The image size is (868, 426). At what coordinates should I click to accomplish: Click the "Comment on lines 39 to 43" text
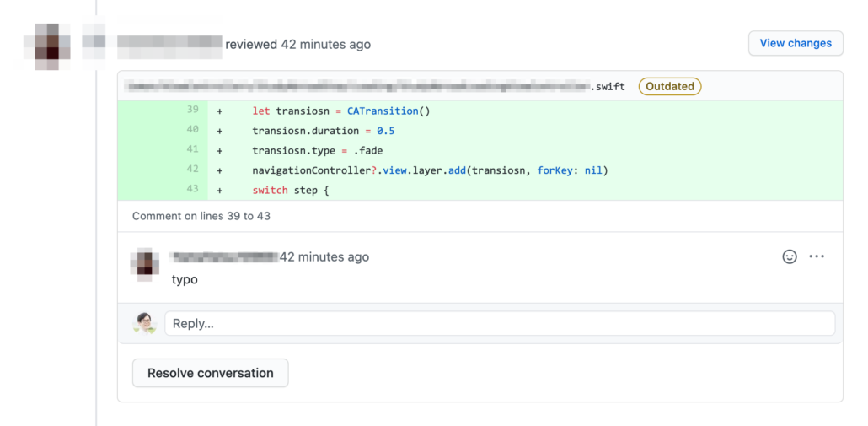(x=201, y=216)
